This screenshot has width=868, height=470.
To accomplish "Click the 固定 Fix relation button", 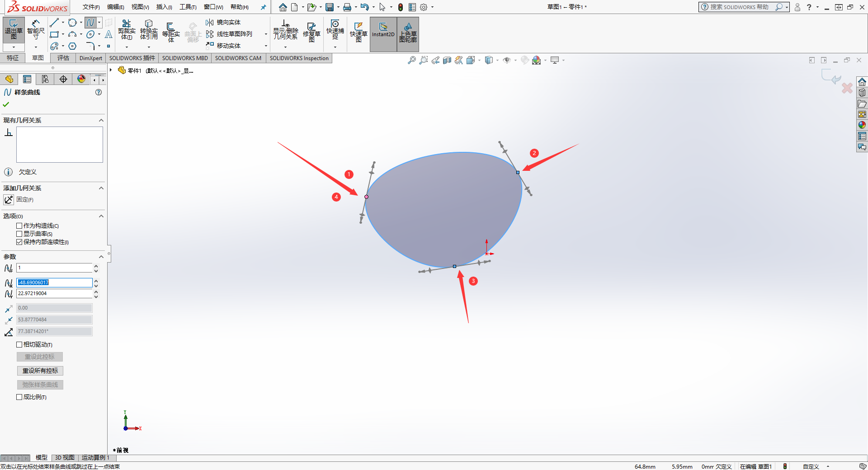I will pyautogui.click(x=9, y=199).
